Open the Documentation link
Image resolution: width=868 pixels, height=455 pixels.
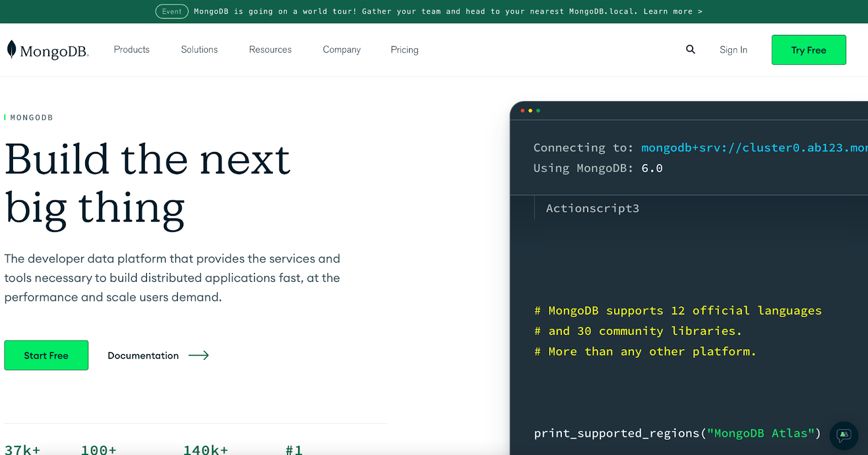143,356
